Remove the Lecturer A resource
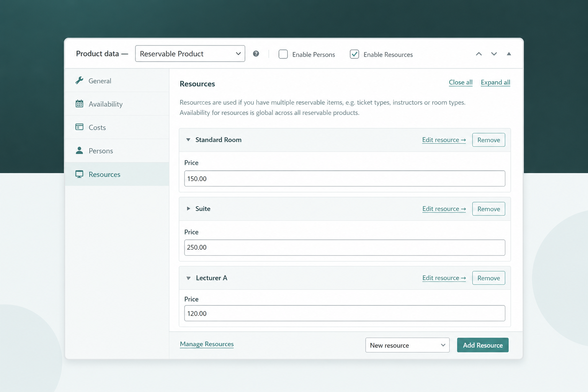 (x=488, y=278)
